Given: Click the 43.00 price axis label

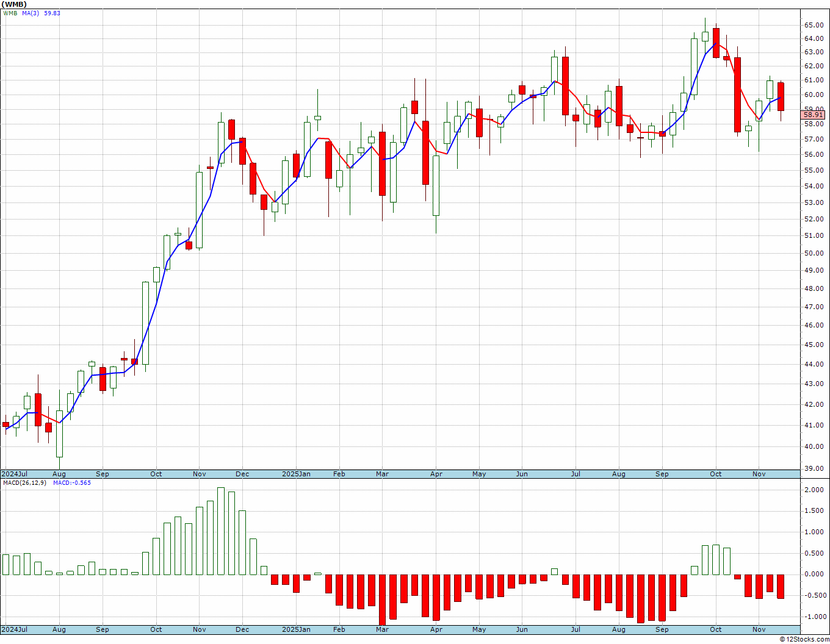Looking at the screenshot, I should coord(814,384).
